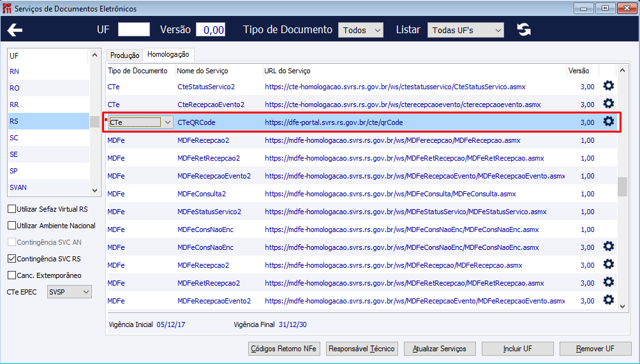This screenshot has height=364, width=640.
Task: Toggle Canc. Extemporâneo checkbox
Action: 12,275
